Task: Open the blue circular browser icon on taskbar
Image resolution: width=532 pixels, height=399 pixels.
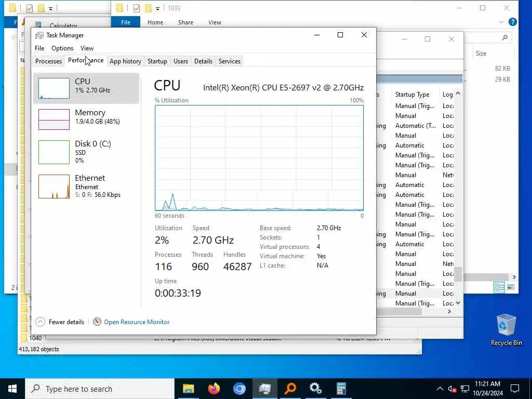Action: (239, 389)
